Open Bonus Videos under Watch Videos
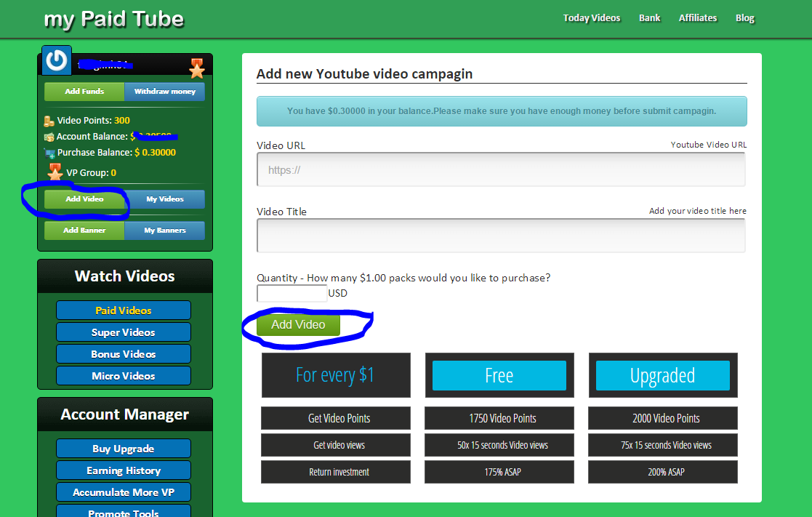 (x=124, y=354)
